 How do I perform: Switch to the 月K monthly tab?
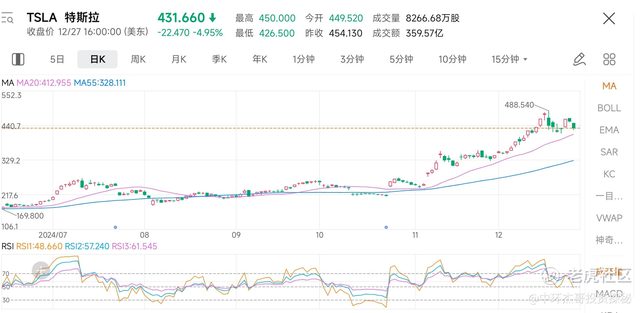click(179, 59)
